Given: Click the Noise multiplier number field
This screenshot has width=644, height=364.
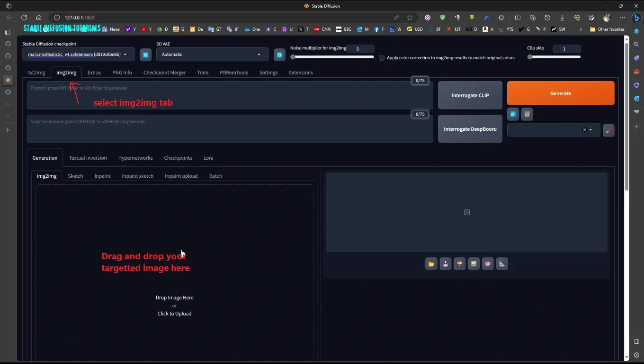Looking at the screenshot, I should [360, 49].
